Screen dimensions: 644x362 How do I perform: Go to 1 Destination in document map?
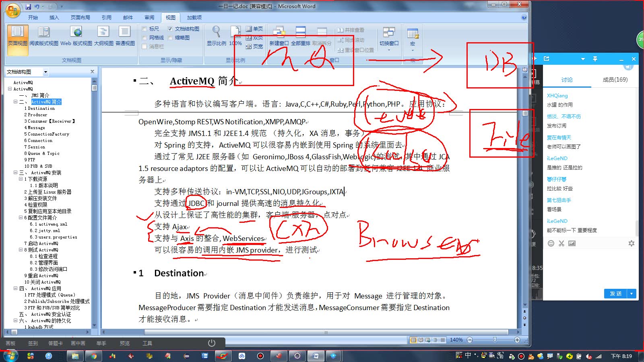click(39, 108)
